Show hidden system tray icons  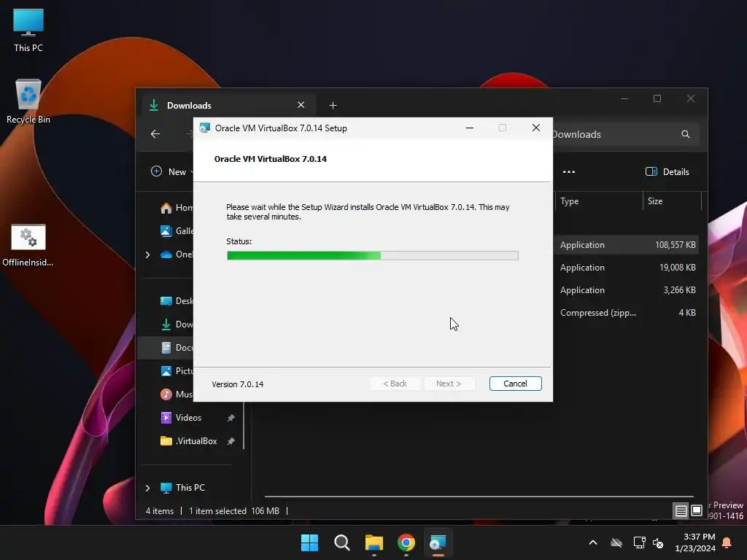[x=593, y=542]
